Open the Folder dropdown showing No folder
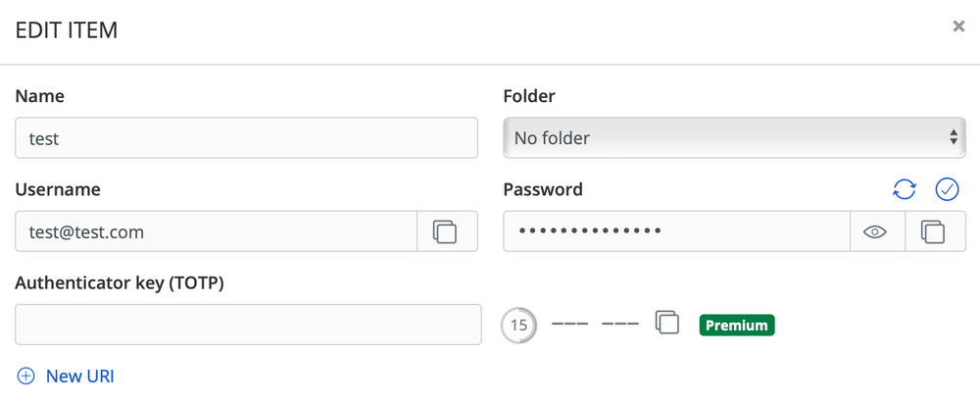Screen dimensions: 980x406 click(734, 137)
